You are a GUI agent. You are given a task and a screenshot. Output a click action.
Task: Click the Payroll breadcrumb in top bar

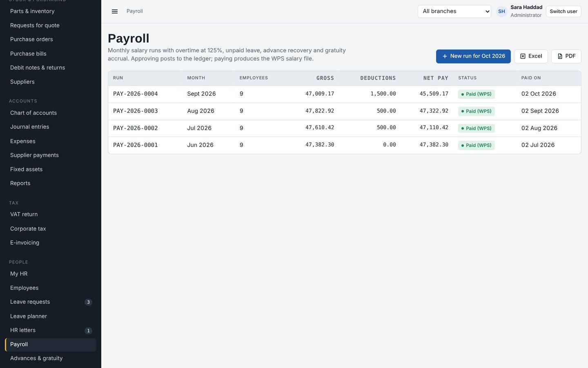(135, 11)
